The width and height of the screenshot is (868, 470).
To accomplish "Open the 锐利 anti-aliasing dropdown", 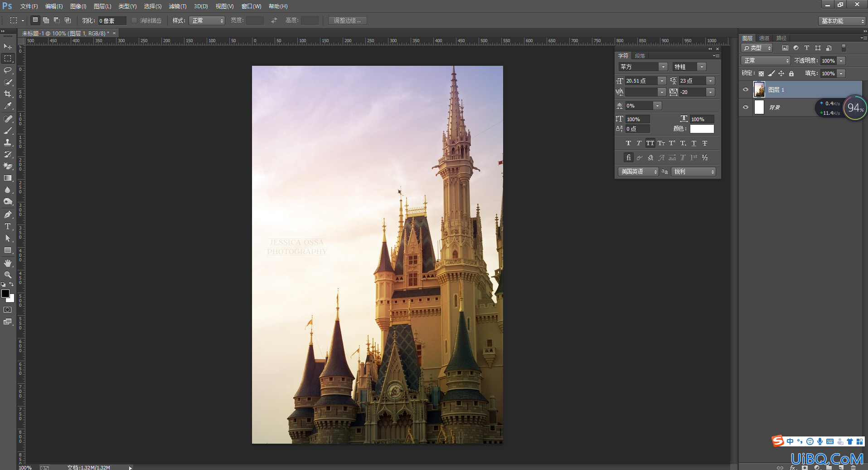I will pos(693,171).
